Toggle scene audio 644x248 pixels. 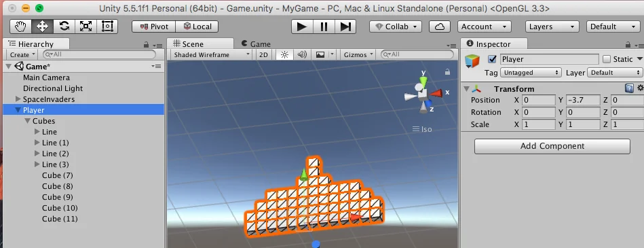pyautogui.click(x=302, y=55)
